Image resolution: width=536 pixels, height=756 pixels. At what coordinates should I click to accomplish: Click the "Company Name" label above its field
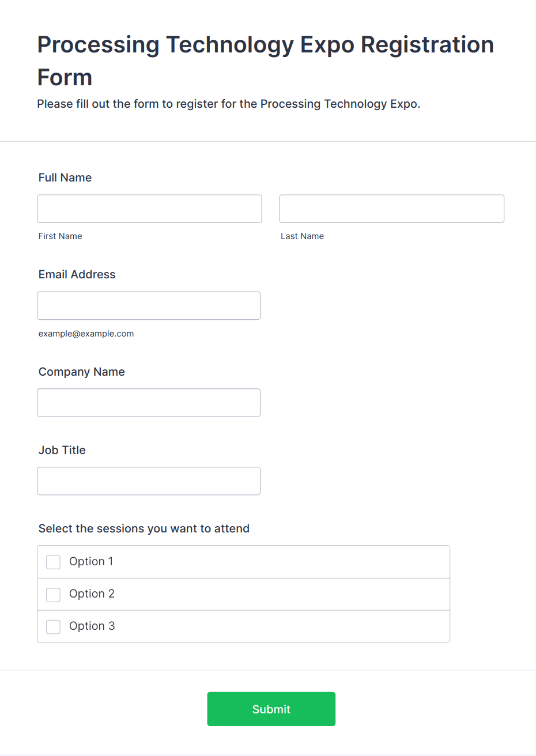click(81, 372)
